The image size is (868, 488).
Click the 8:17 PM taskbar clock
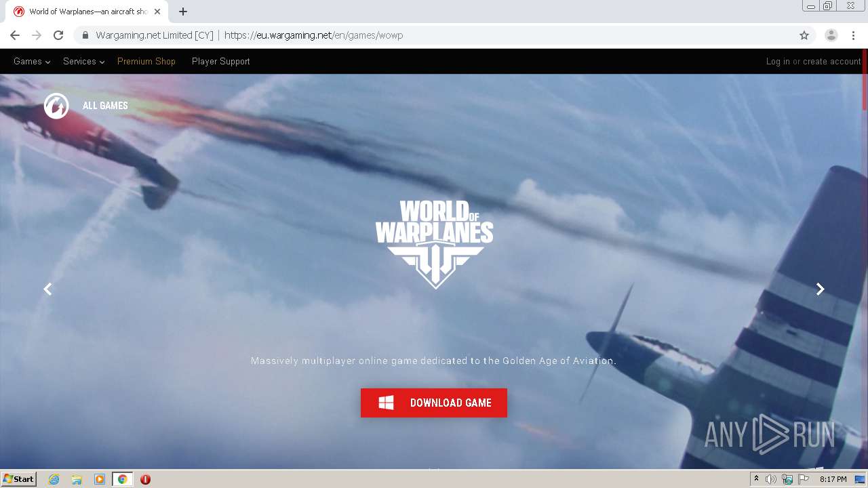[833, 479]
